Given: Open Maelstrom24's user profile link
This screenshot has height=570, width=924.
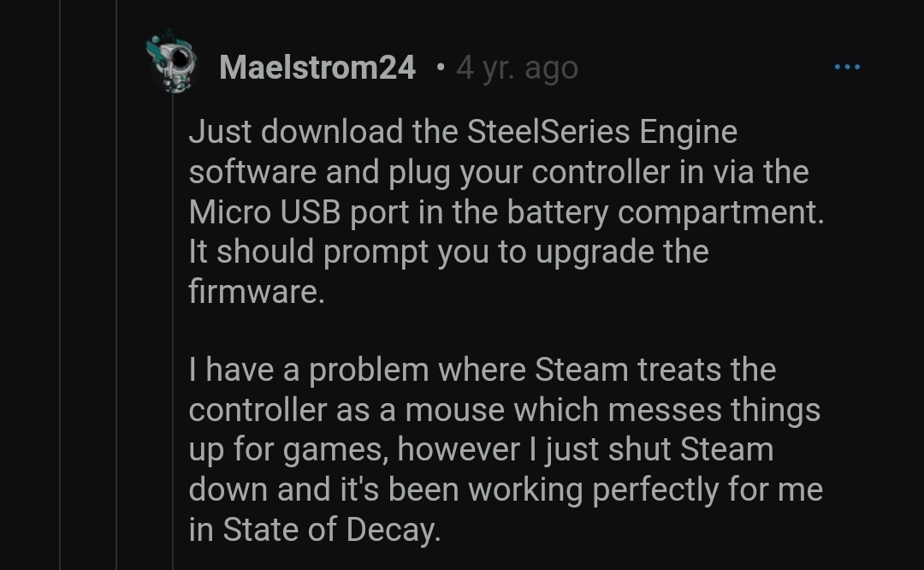Looking at the screenshot, I should (x=317, y=68).
